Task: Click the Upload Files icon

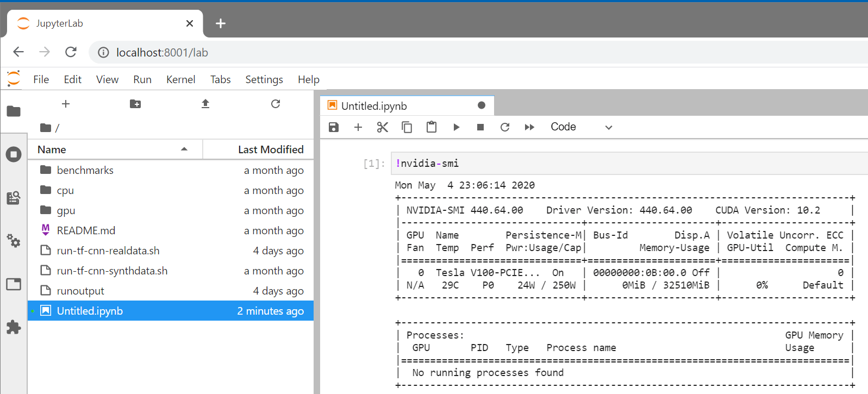Action: [205, 104]
